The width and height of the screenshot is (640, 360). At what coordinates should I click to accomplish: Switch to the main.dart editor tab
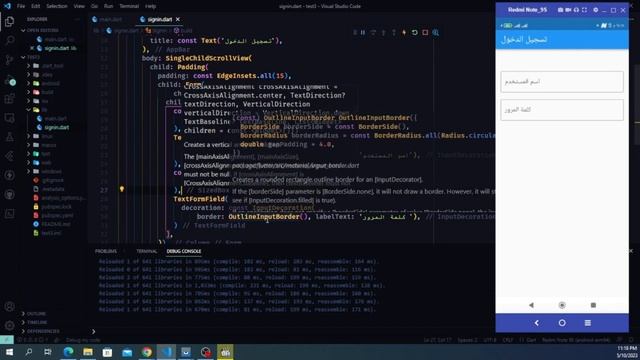(x=111, y=19)
